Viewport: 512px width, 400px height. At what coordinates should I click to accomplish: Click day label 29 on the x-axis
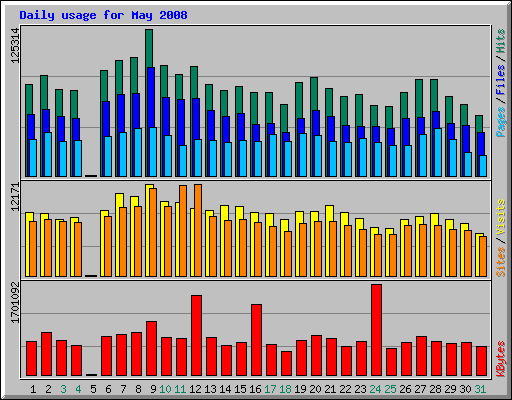click(450, 389)
